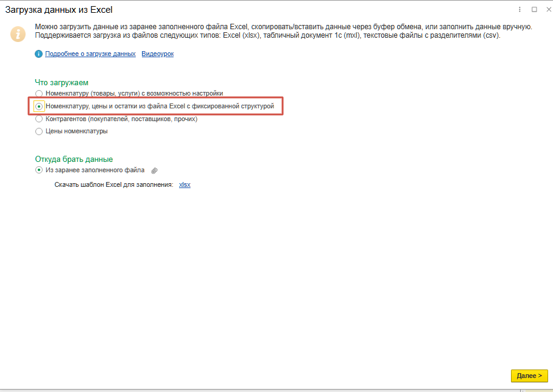Select 'Из заранее заполненного файла' source

point(40,170)
